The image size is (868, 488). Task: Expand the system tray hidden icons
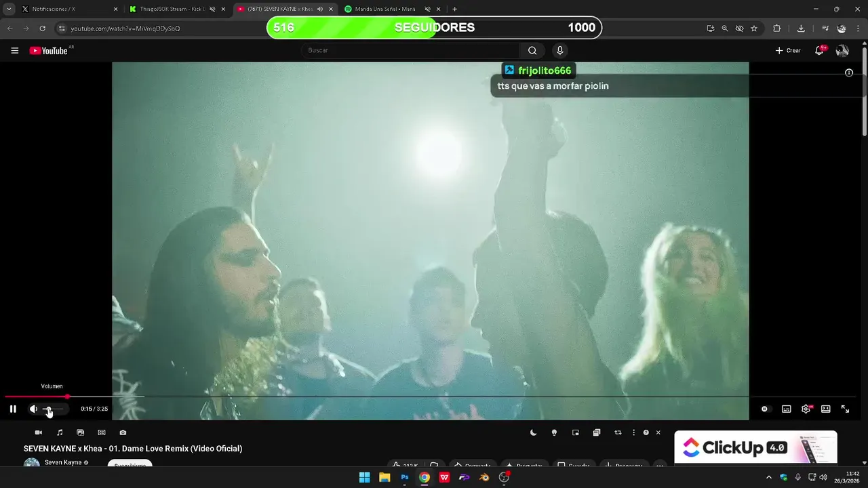[768, 477]
